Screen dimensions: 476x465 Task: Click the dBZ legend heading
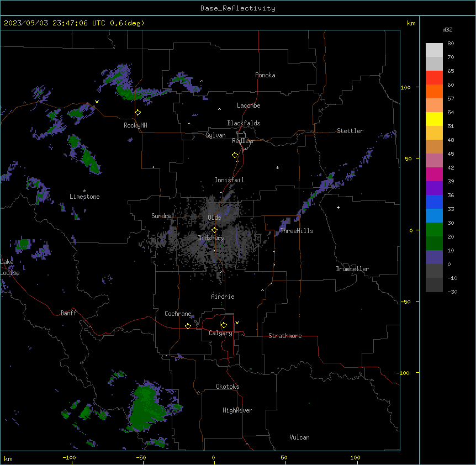(447, 30)
